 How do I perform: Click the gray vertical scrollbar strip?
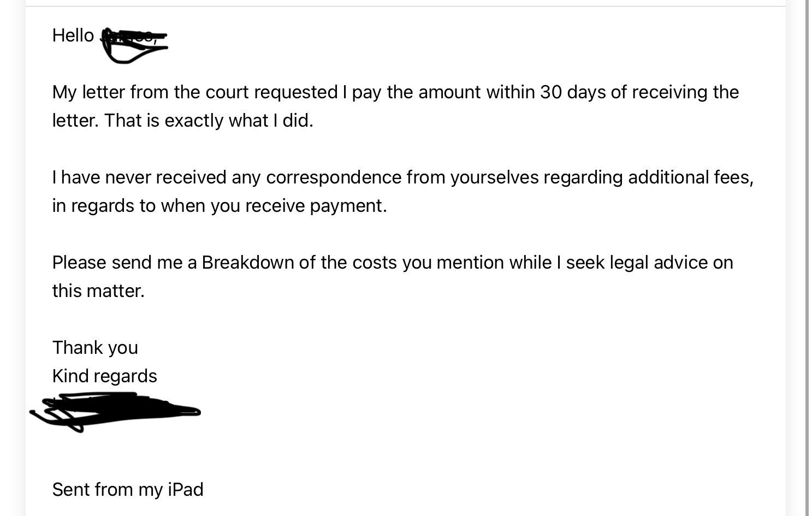807,258
